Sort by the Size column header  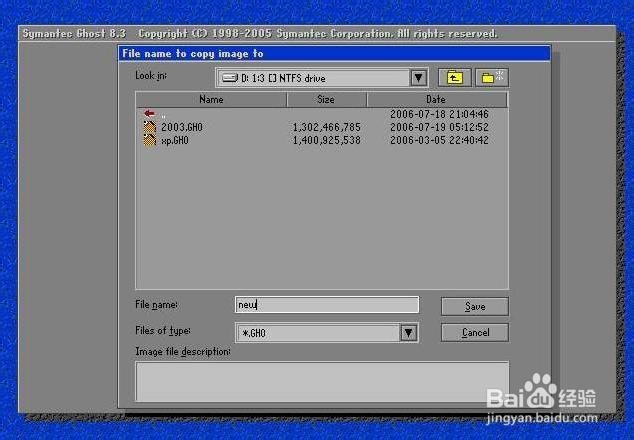click(x=326, y=99)
